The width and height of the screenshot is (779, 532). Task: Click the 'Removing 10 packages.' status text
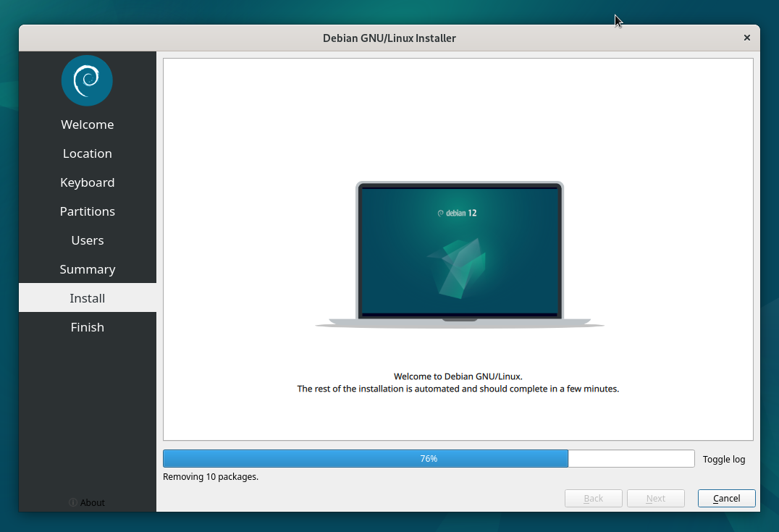pyautogui.click(x=211, y=476)
